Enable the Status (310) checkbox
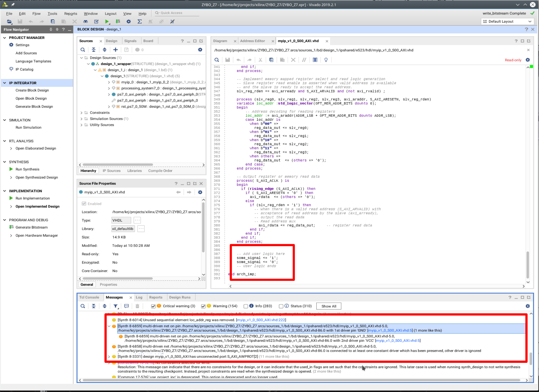Screen dimensions: 539x392 point(281,306)
